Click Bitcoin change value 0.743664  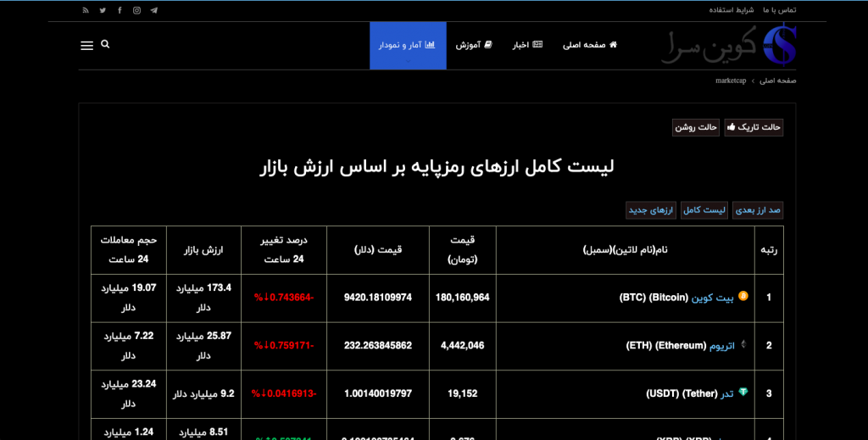coord(284,298)
